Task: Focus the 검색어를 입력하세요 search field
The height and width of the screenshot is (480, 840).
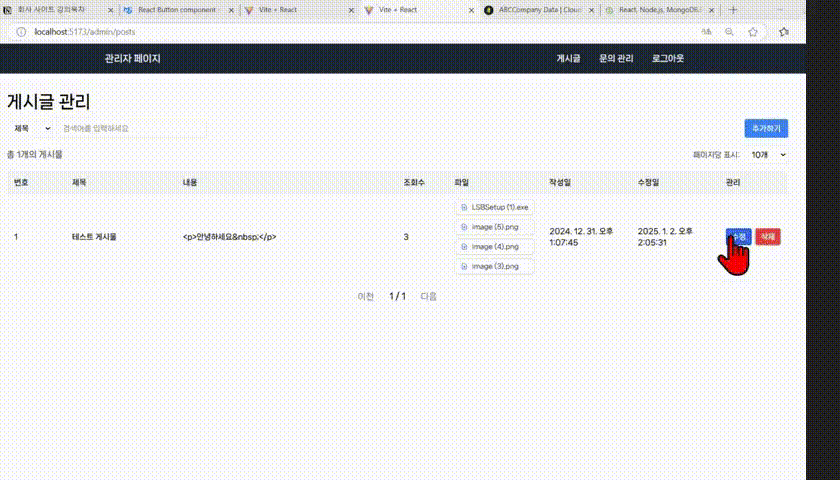Action: pos(133,129)
